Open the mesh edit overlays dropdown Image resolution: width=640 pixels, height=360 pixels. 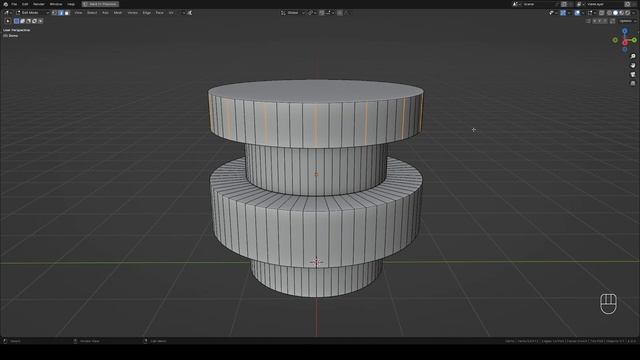point(592,13)
